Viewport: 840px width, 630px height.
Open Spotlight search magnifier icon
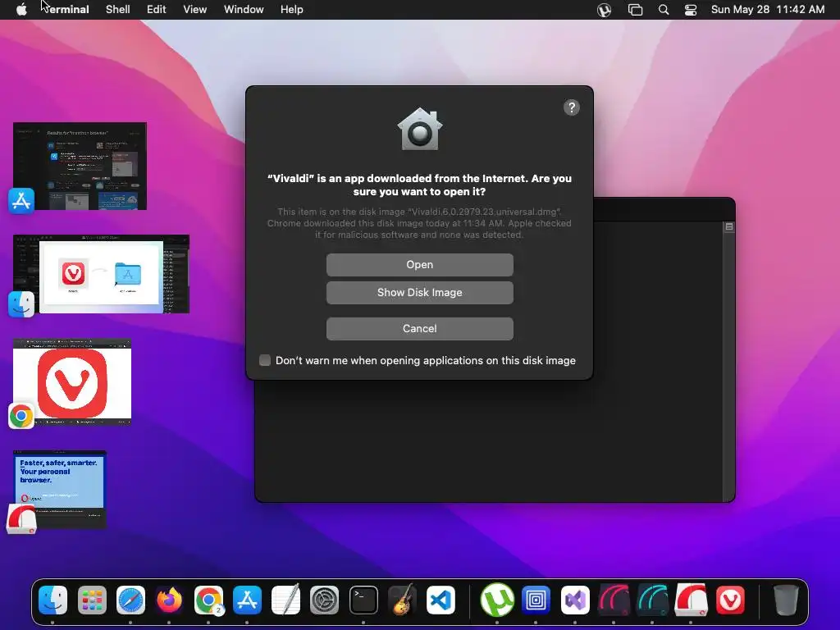pos(663,10)
